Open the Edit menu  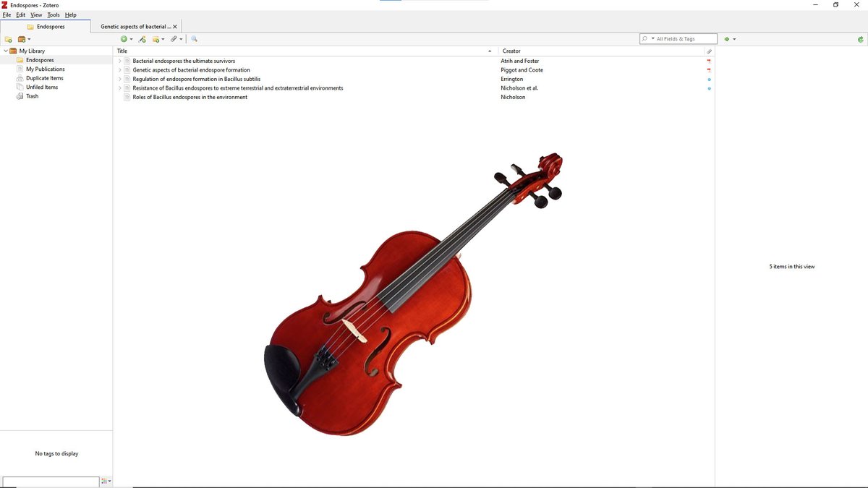tap(21, 14)
